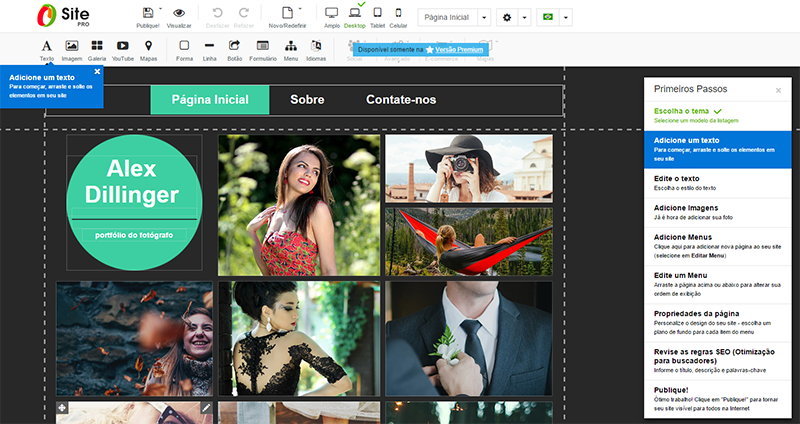Select the groom with boutonniere photo
Image resolution: width=800 pixels, height=424 pixels.
469,339
